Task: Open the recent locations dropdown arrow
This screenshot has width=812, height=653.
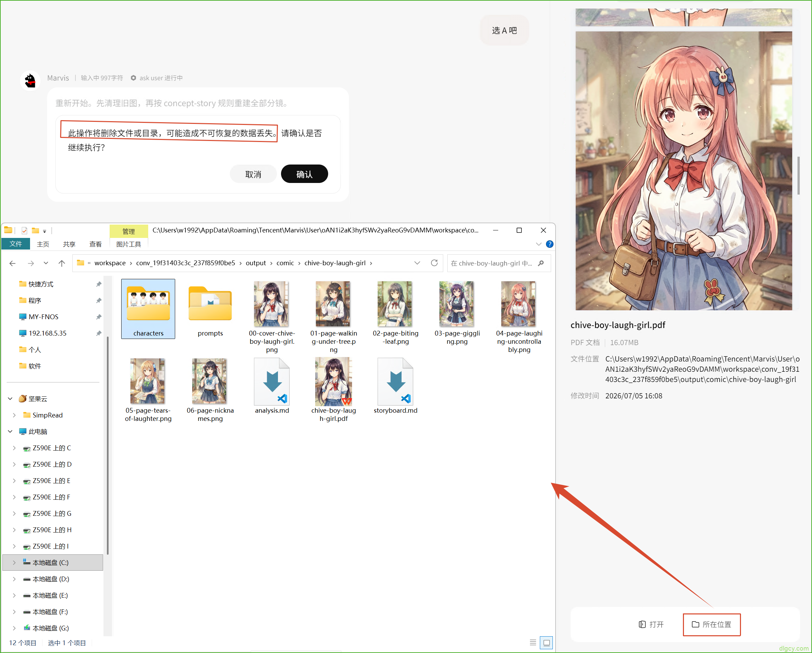Action: [x=46, y=263]
